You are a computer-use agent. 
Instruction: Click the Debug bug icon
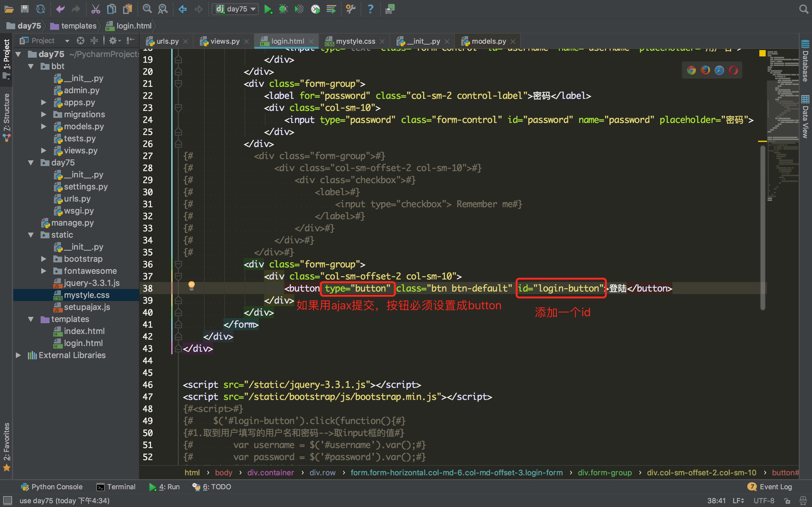[x=283, y=9]
